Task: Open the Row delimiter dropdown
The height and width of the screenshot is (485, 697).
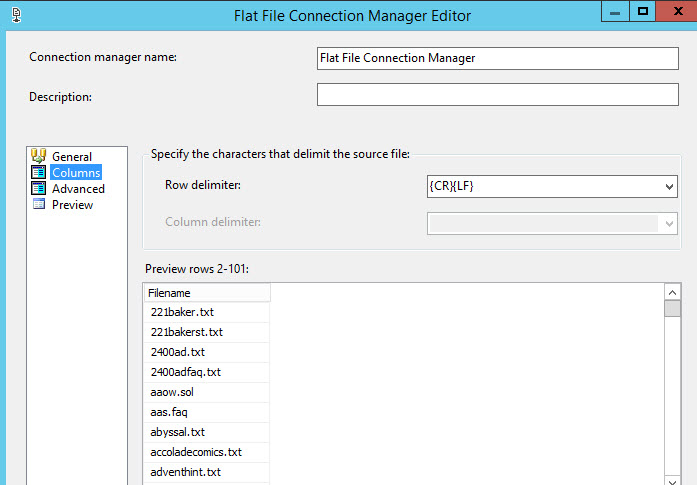Action: point(669,186)
